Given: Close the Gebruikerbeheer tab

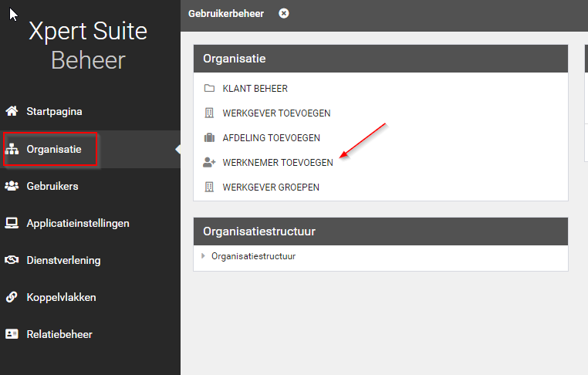Looking at the screenshot, I should coord(284,13).
